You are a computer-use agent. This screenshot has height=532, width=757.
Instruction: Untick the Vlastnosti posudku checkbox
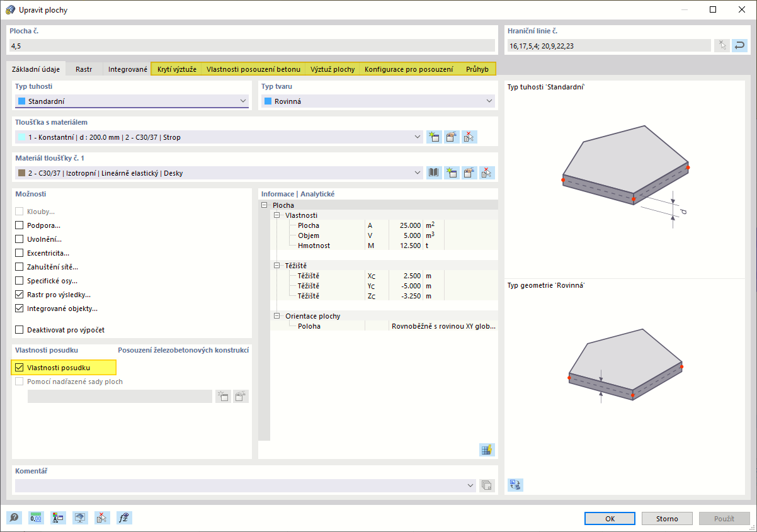click(x=20, y=367)
